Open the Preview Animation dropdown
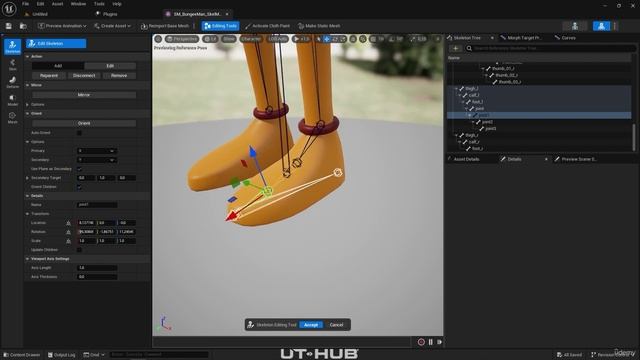The width and height of the screenshot is (640, 360). (x=62, y=26)
